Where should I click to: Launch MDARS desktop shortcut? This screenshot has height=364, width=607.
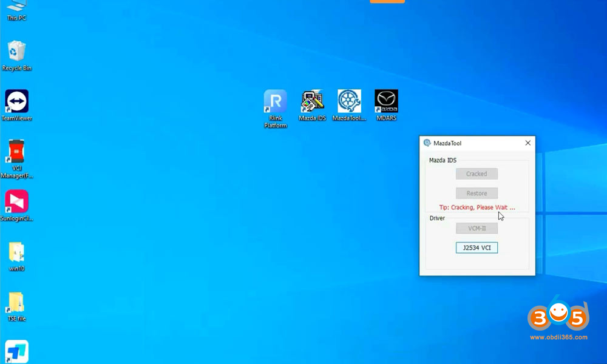386,105
